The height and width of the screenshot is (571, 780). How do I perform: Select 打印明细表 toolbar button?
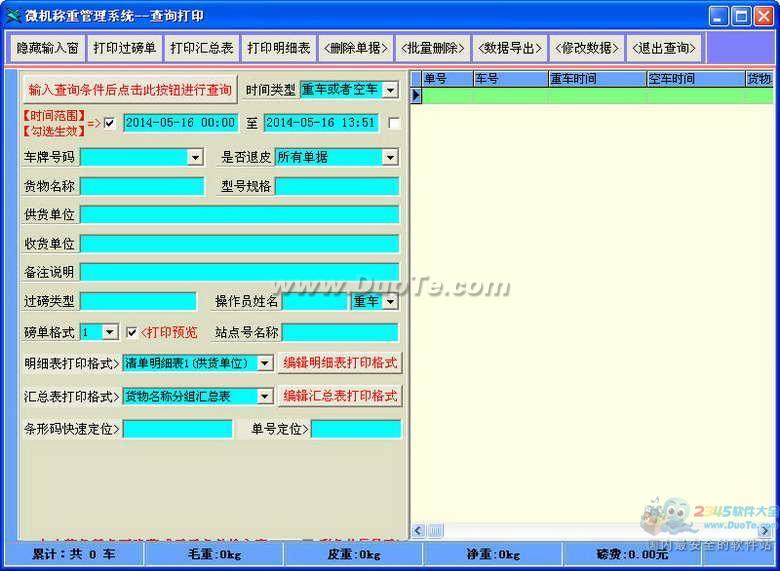coord(279,48)
